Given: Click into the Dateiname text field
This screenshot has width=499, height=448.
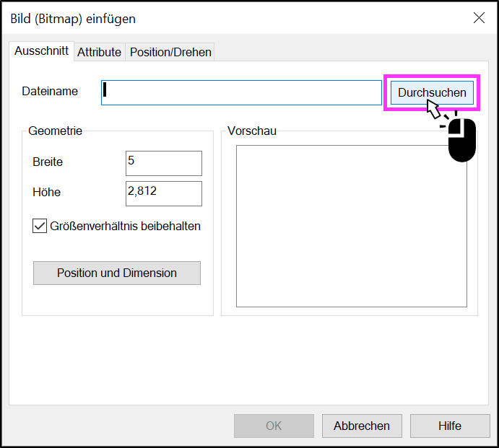Looking at the screenshot, I should pos(241,92).
